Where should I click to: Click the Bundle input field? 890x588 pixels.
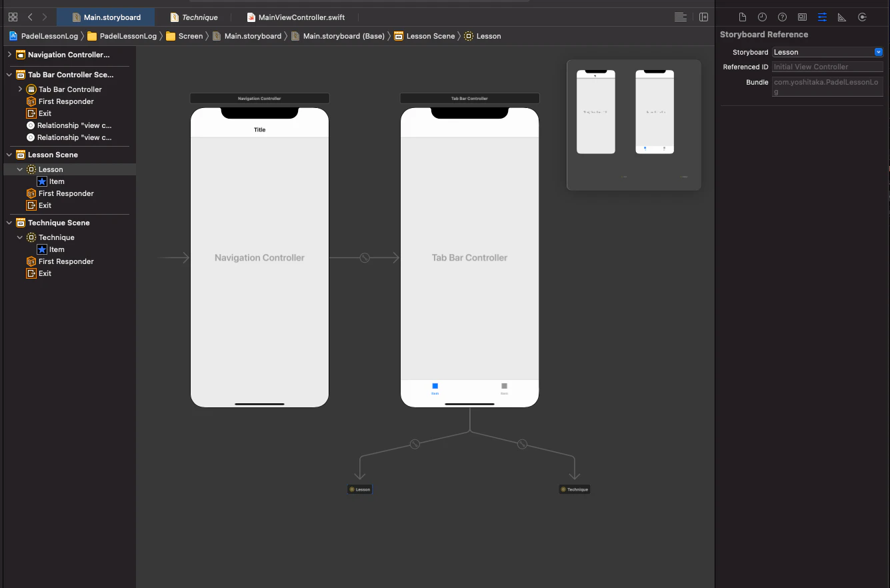827,87
